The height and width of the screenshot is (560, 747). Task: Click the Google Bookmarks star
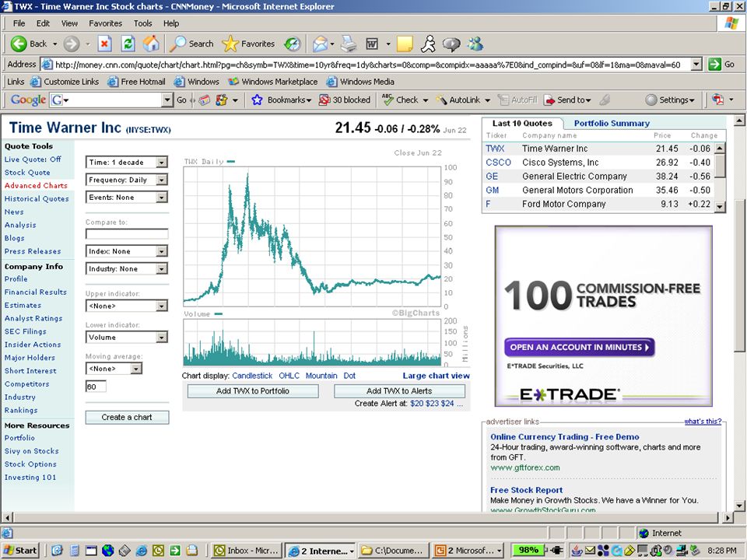point(258,100)
